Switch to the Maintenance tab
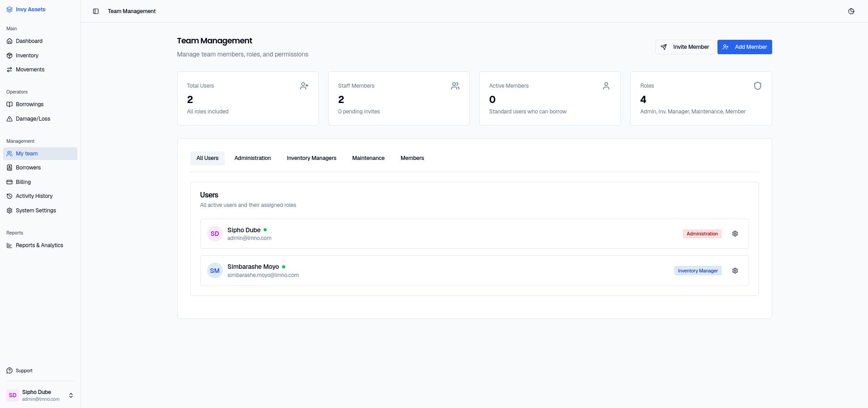This screenshot has height=408, width=868. (x=368, y=158)
